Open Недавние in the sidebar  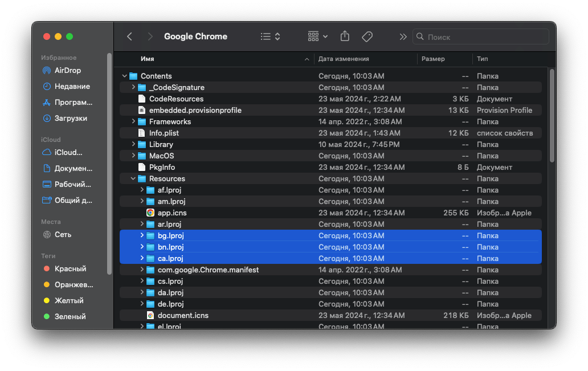(x=72, y=86)
